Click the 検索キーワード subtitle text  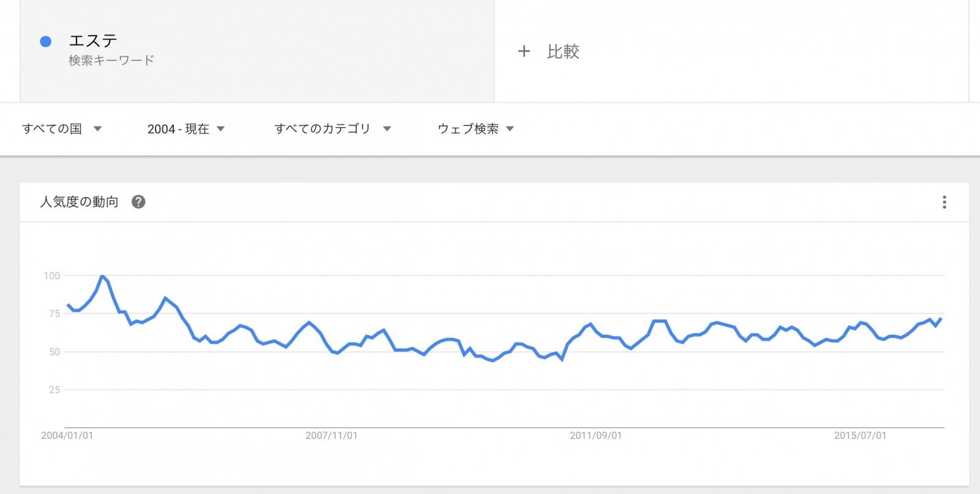111,61
